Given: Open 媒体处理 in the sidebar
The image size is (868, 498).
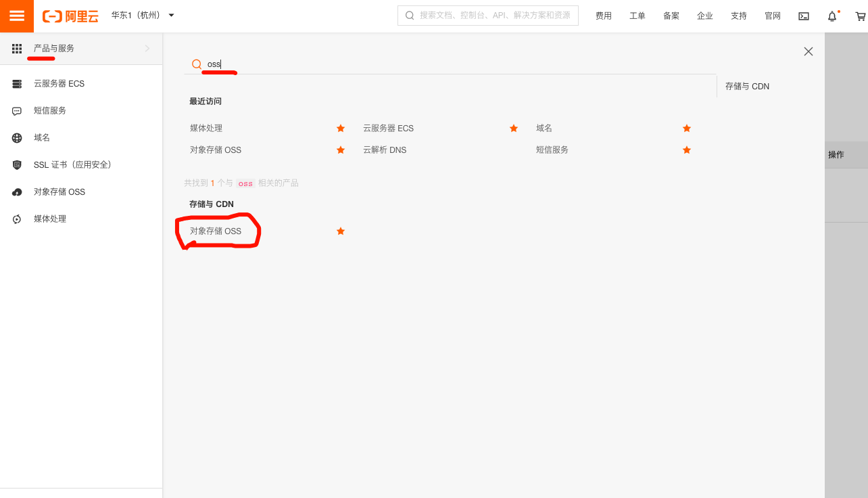Looking at the screenshot, I should tap(50, 219).
